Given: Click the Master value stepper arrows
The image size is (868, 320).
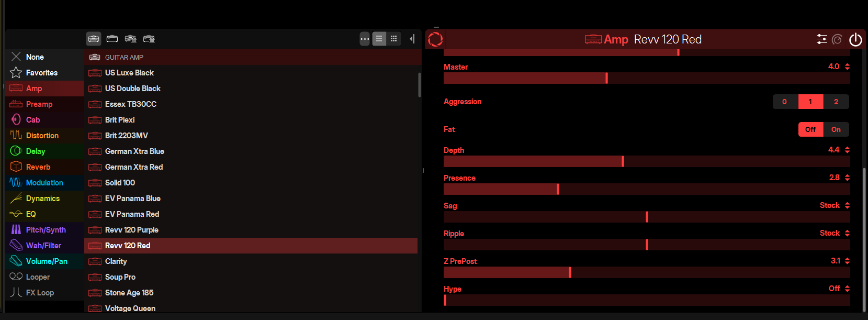Looking at the screenshot, I should click(x=847, y=67).
